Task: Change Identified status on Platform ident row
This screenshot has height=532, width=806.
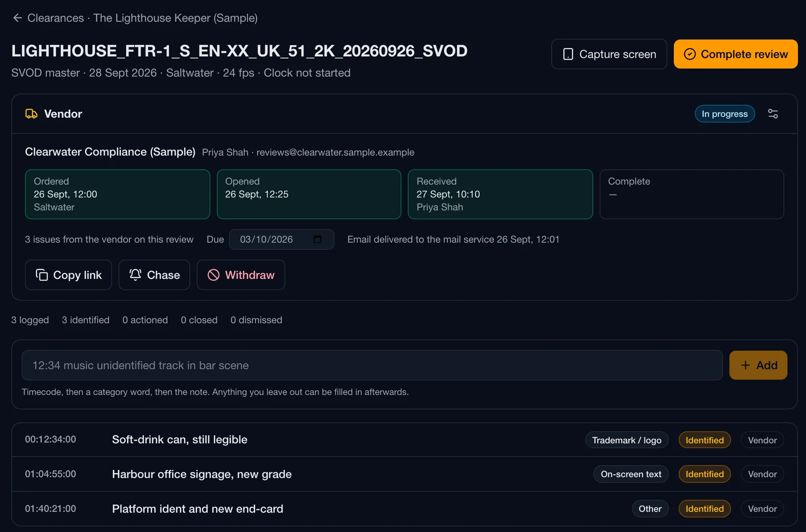Action: (x=704, y=509)
